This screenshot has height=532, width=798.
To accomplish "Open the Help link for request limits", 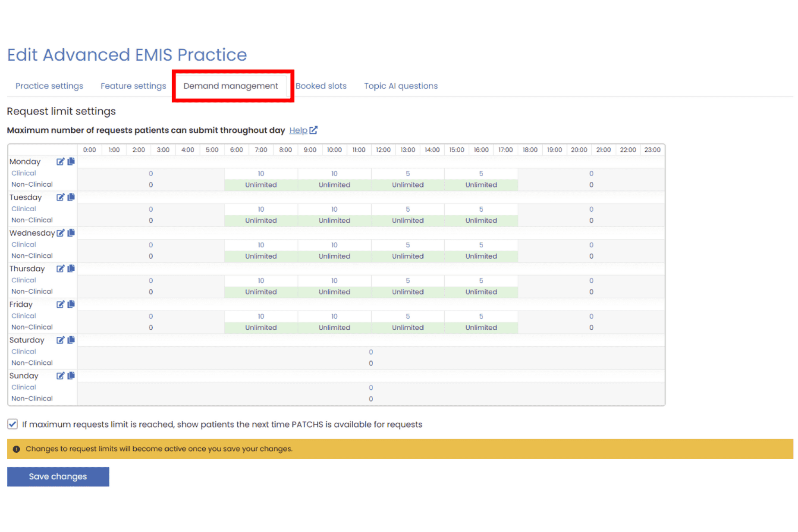I will (303, 130).
